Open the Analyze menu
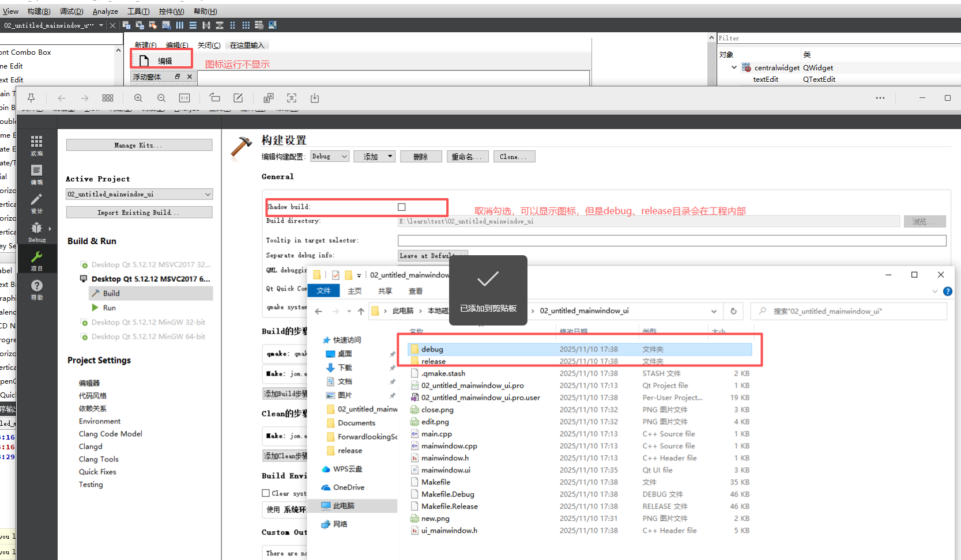The image size is (961, 560). click(x=105, y=12)
